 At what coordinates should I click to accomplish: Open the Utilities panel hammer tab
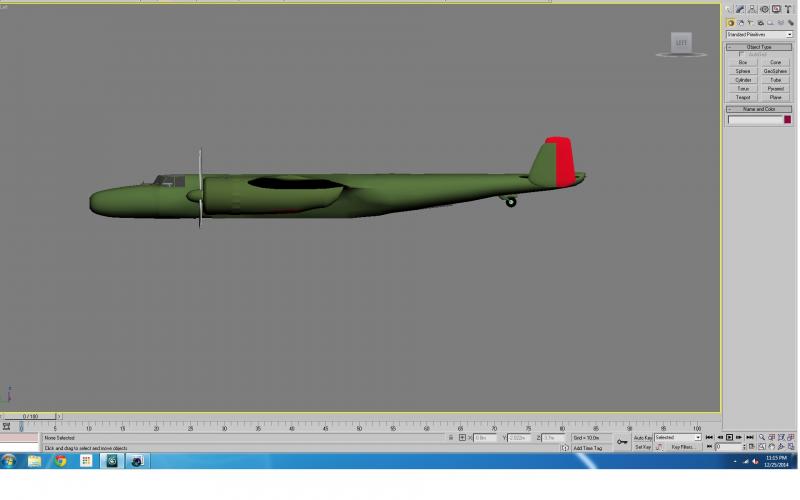pos(788,9)
